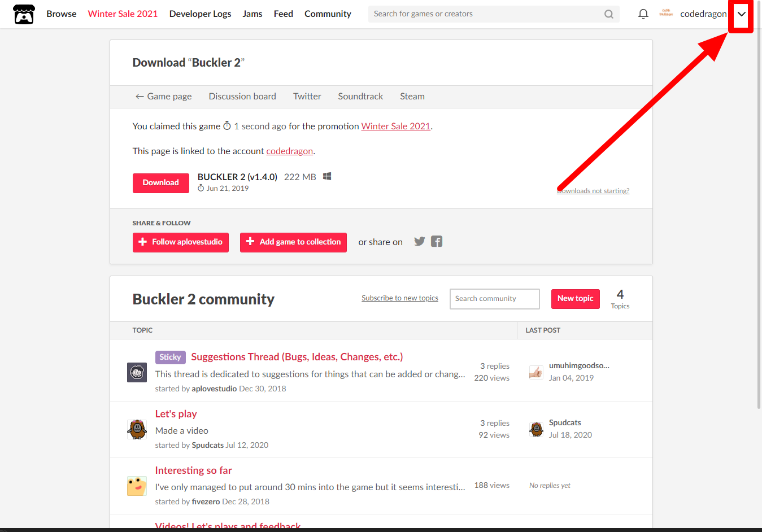Open the notifications bell
The width and height of the screenshot is (762, 532).
643,14
